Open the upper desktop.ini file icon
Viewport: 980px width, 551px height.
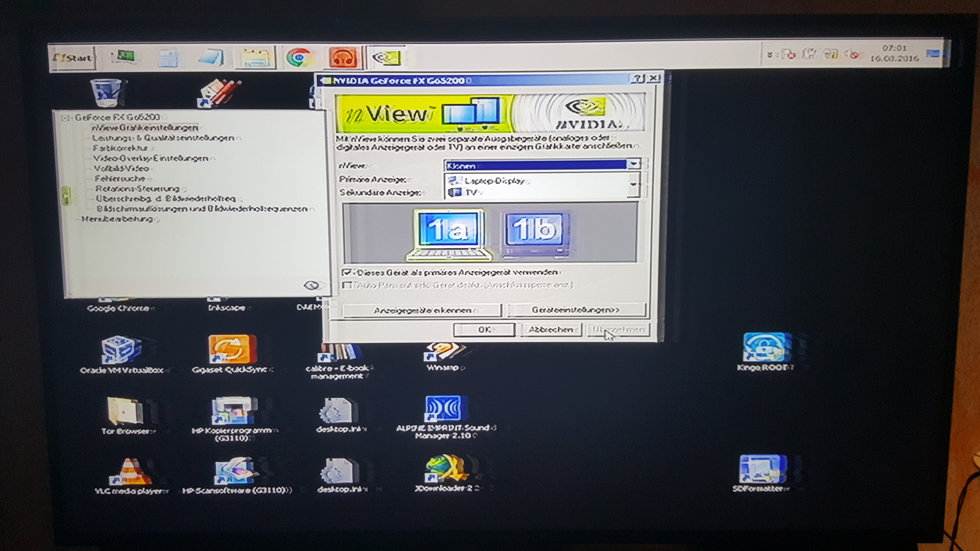(340, 415)
